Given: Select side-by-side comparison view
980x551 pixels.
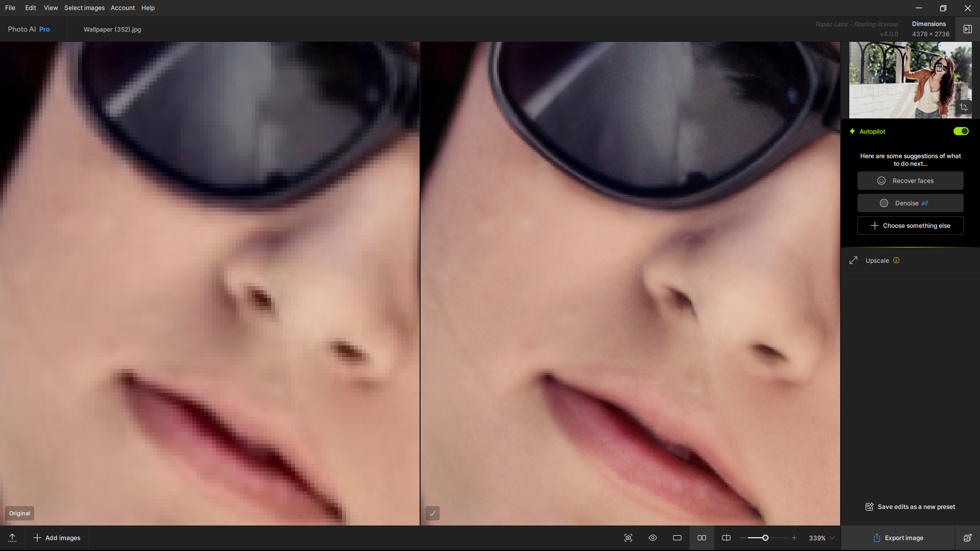Looking at the screenshot, I should pos(702,538).
